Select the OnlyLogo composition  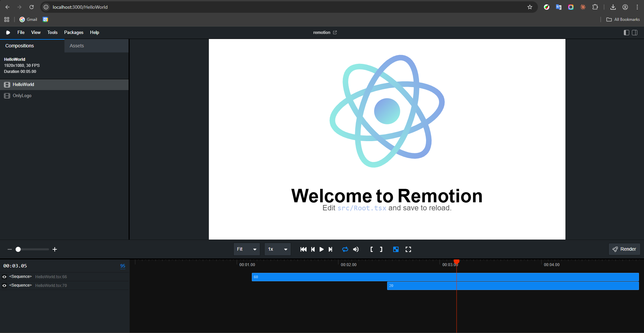[22, 96]
